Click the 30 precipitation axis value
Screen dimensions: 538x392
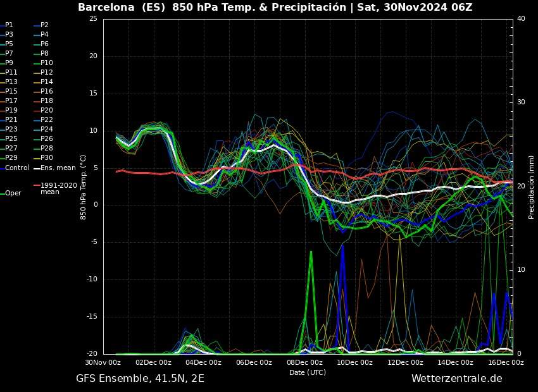[521, 102]
